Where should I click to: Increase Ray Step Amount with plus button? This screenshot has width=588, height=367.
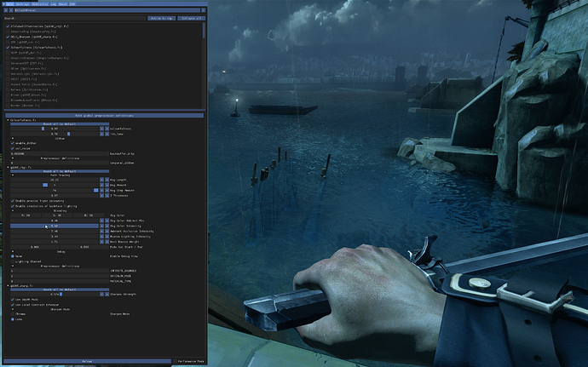[107, 191]
